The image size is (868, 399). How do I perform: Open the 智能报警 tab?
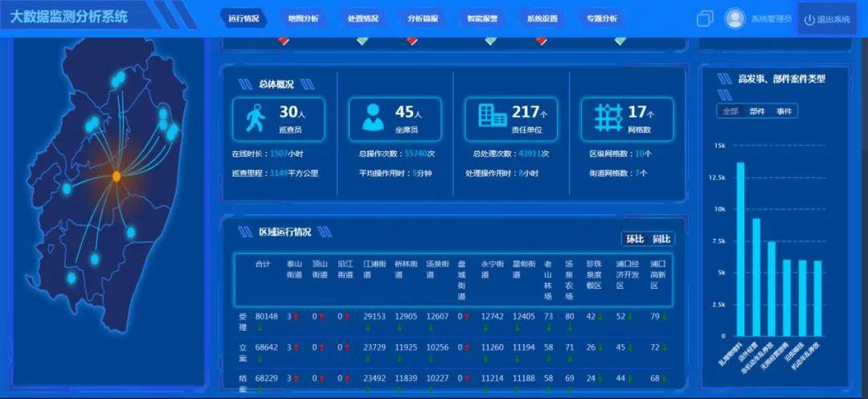(x=478, y=19)
